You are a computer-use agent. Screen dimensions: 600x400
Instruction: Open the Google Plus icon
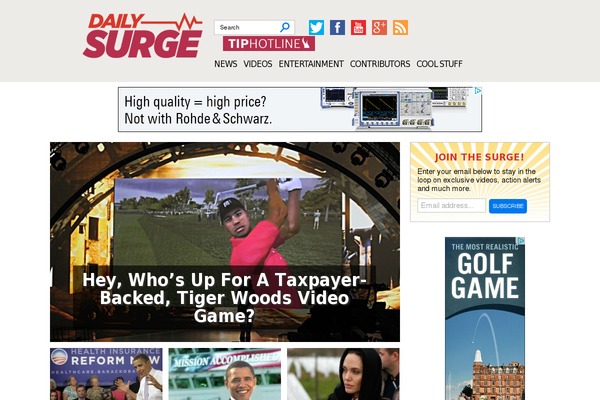379,28
